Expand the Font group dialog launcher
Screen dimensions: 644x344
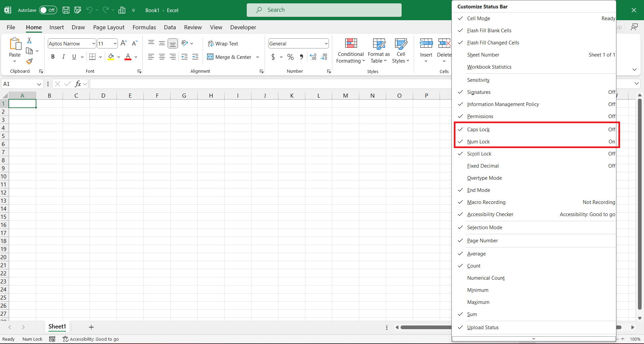point(139,71)
